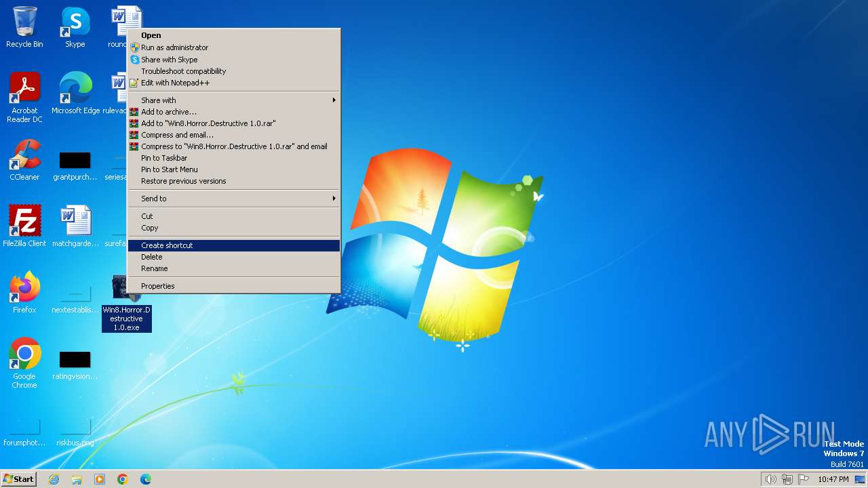Screen dimensions: 868x488
Task: Choose Pin to Taskbar
Action: point(234,158)
